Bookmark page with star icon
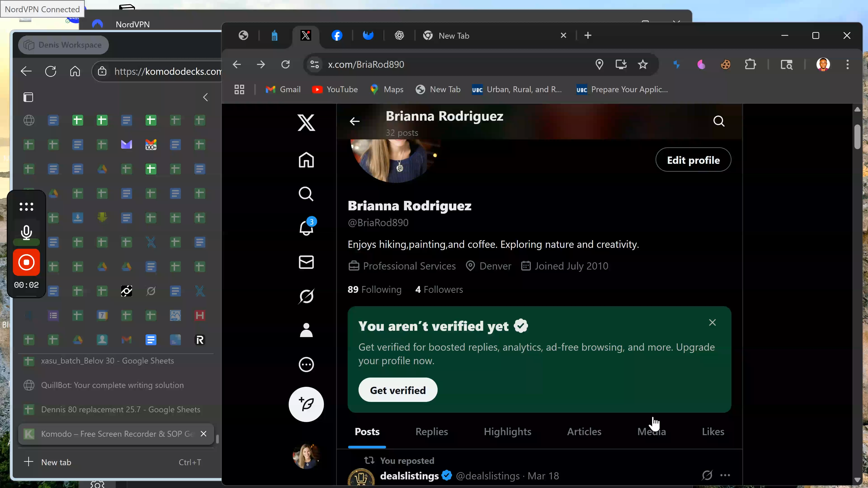The width and height of the screenshot is (868, 488). point(643,64)
